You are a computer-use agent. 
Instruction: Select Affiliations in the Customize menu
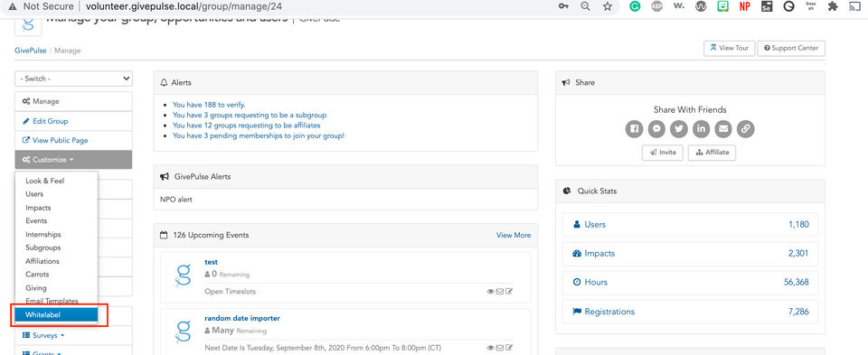[42, 261]
